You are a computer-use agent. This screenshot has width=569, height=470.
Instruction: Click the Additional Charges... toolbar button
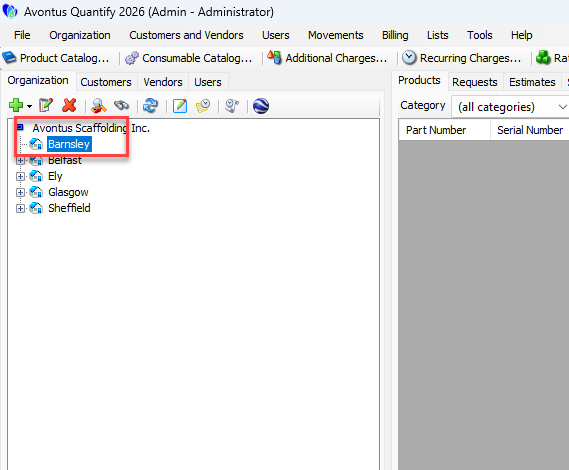pos(327,58)
